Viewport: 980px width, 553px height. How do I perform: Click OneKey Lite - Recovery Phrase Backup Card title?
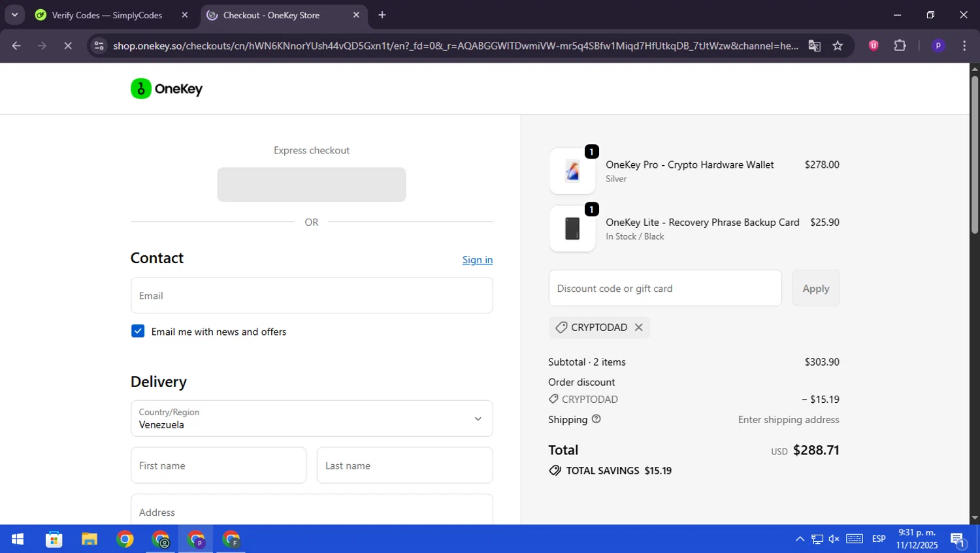pos(702,223)
